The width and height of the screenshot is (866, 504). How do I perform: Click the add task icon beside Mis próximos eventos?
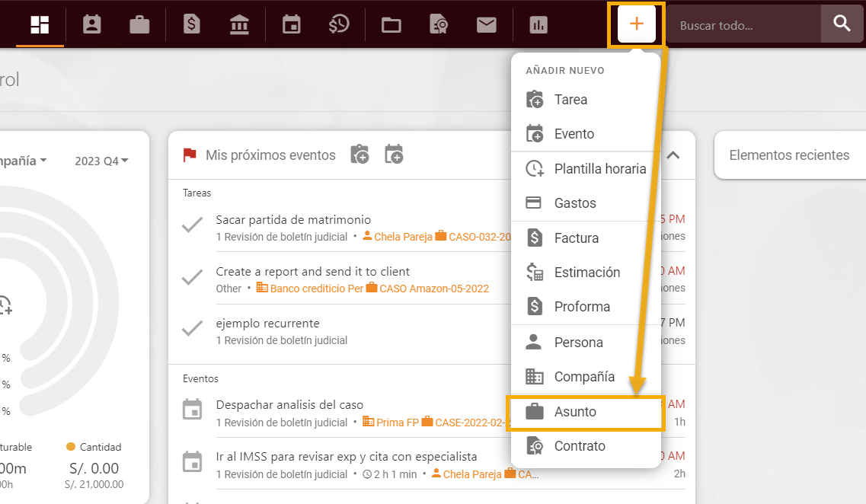coord(360,155)
